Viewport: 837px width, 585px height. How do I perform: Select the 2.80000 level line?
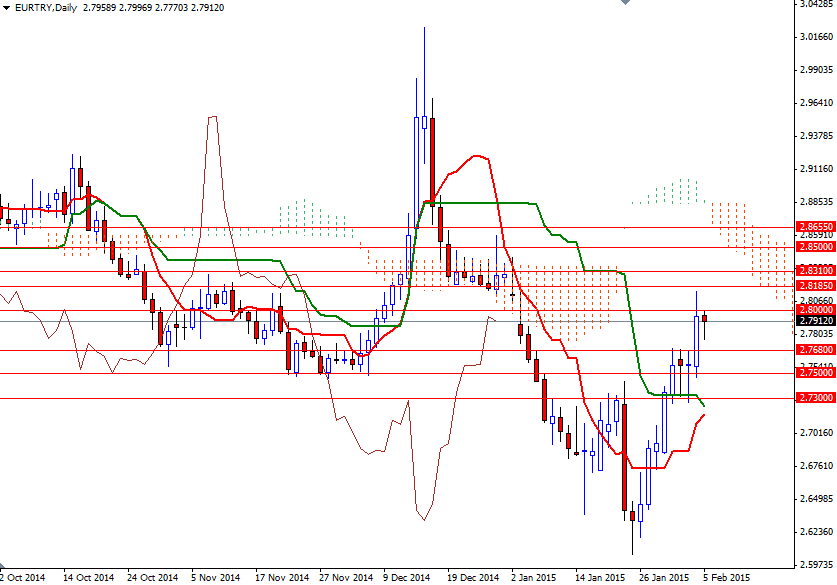click(816, 309)
